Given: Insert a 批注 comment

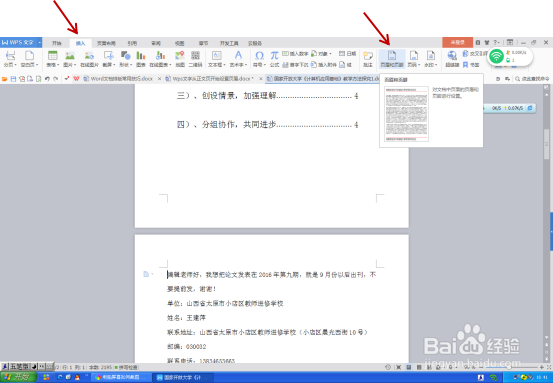Looking at the screenshot, I should point(368,59).
